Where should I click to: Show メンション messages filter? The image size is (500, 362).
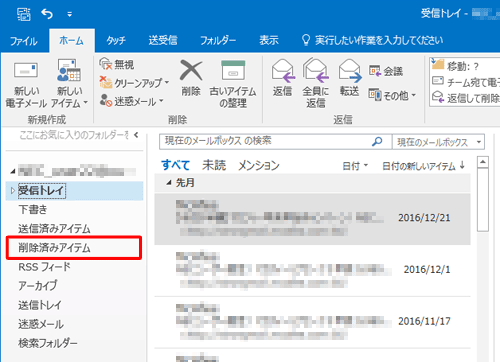pos(259,165)
